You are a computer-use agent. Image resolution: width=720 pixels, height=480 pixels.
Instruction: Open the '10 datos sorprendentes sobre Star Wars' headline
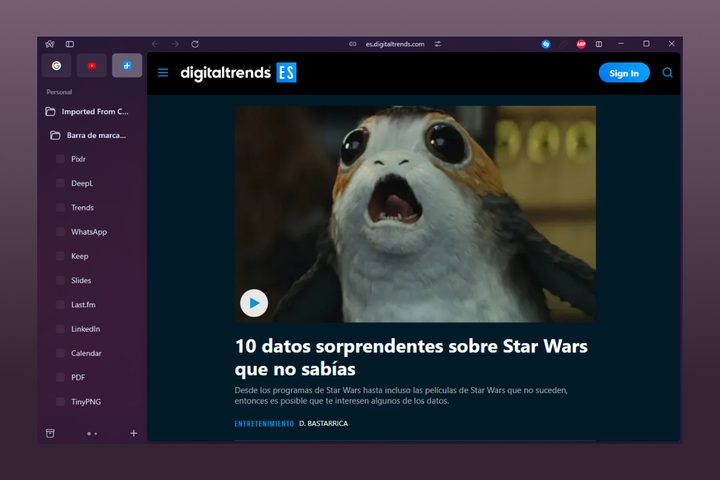click(411, 357)
